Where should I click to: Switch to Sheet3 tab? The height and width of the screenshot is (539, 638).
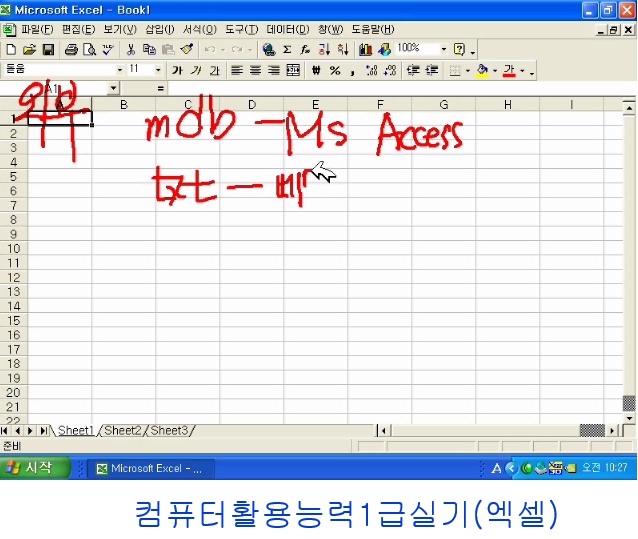pyautogui.click(x=169, y=430)
